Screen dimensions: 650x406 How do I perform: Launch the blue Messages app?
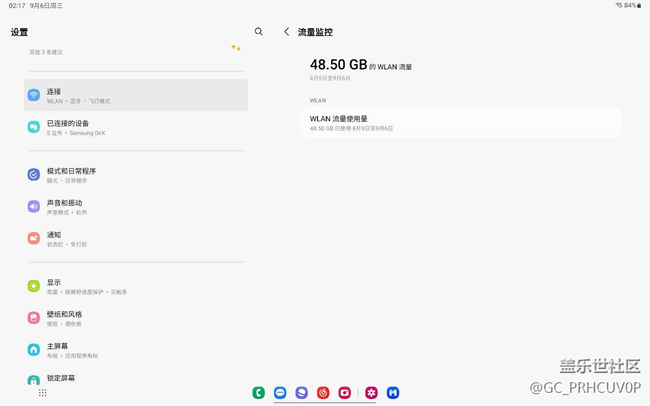(x=280, y=393)
